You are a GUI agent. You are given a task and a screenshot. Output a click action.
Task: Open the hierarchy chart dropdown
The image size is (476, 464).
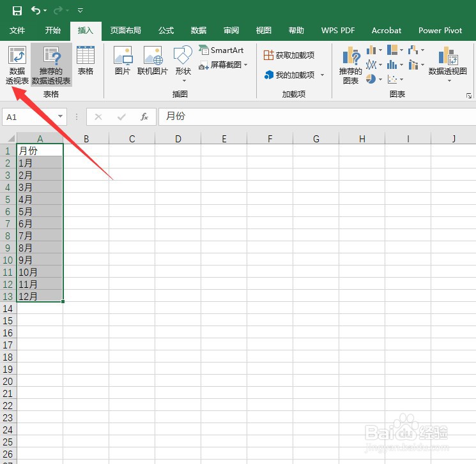click(x=401, y=50)
